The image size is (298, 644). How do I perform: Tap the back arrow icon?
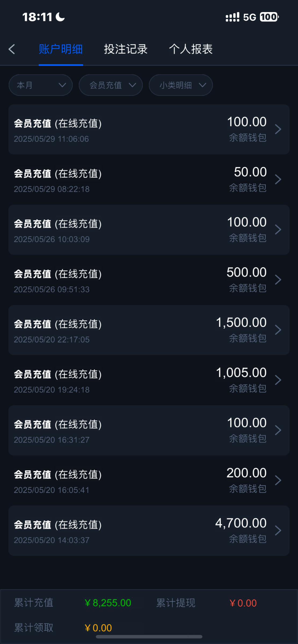click(x=12, y=49)
